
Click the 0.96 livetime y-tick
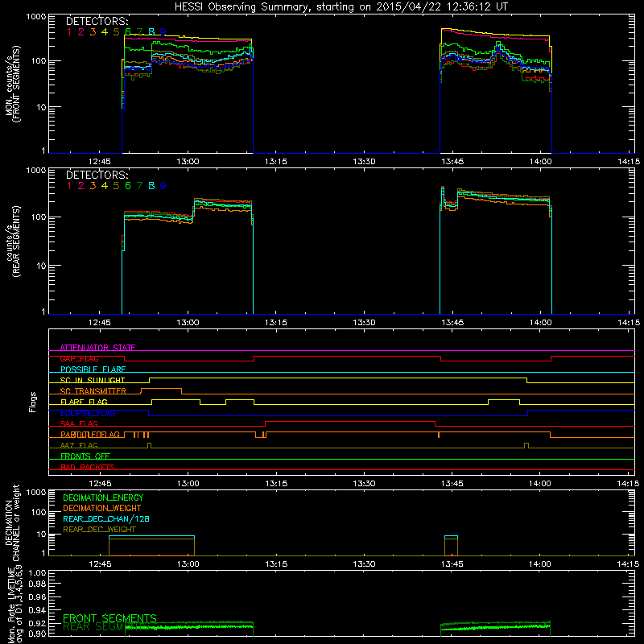pyautogui.click(x=37, y=597)
